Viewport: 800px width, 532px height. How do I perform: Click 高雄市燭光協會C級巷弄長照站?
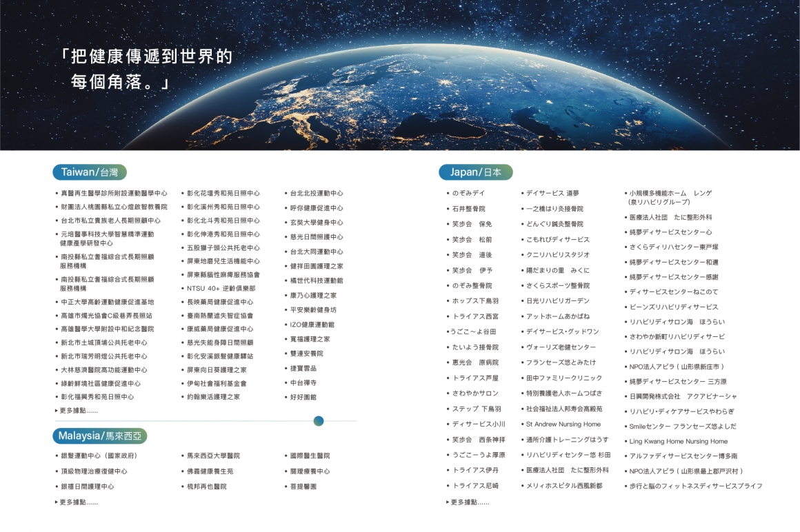[106, 316]
